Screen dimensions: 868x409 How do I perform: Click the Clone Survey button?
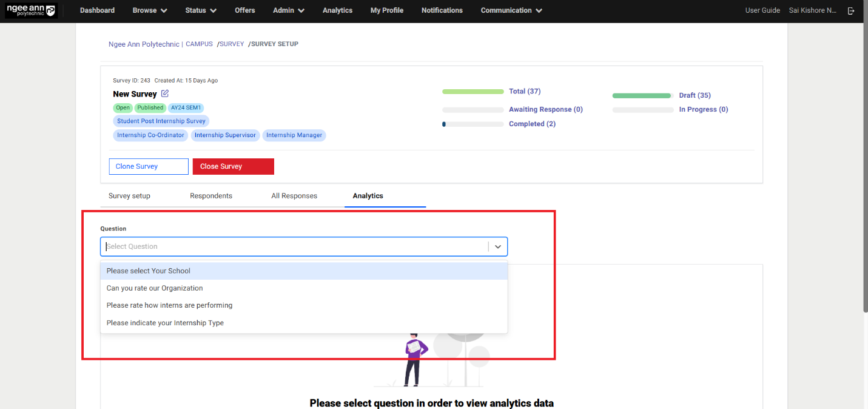(149, 166)
